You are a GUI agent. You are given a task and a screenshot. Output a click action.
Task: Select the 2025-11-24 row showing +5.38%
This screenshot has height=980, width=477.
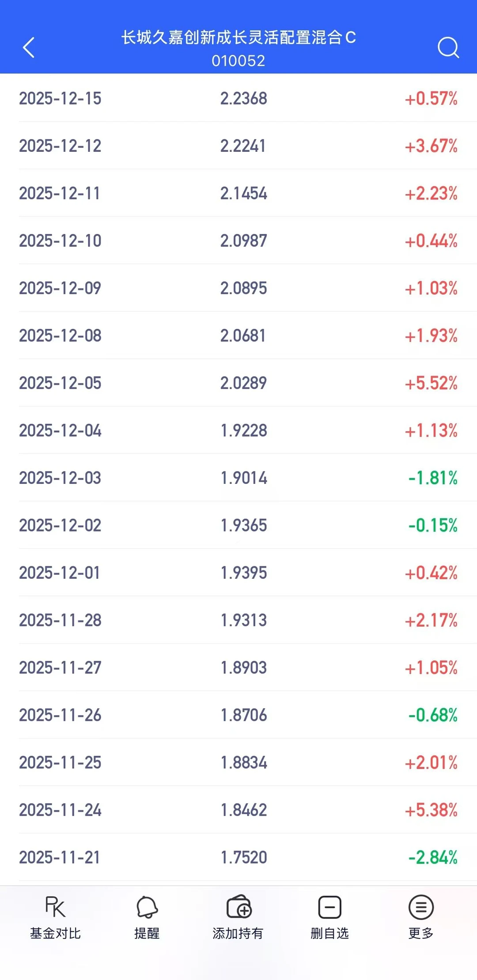coord(238,810)
